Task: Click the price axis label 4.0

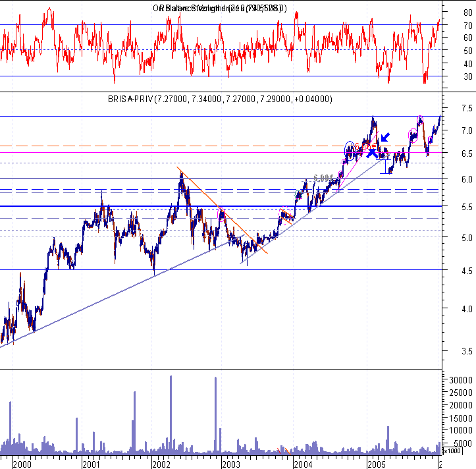Action: (x=467, y=309)
